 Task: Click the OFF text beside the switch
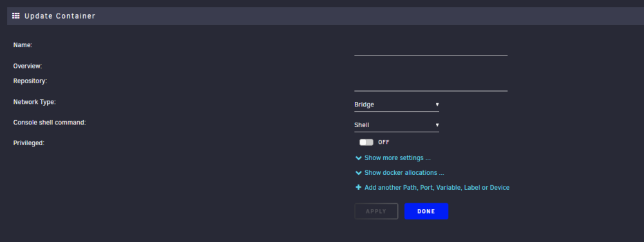pos(384,142)
